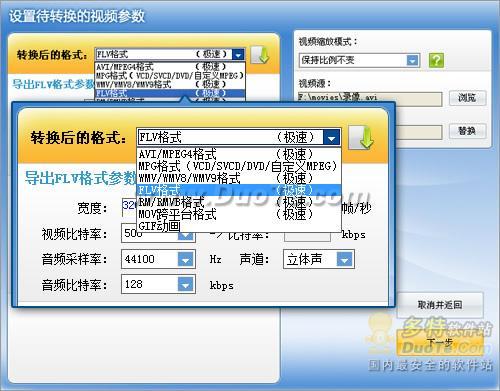
Task: Click the small green arrow icon beside the top format box
Action: click(x=260, y=55)
